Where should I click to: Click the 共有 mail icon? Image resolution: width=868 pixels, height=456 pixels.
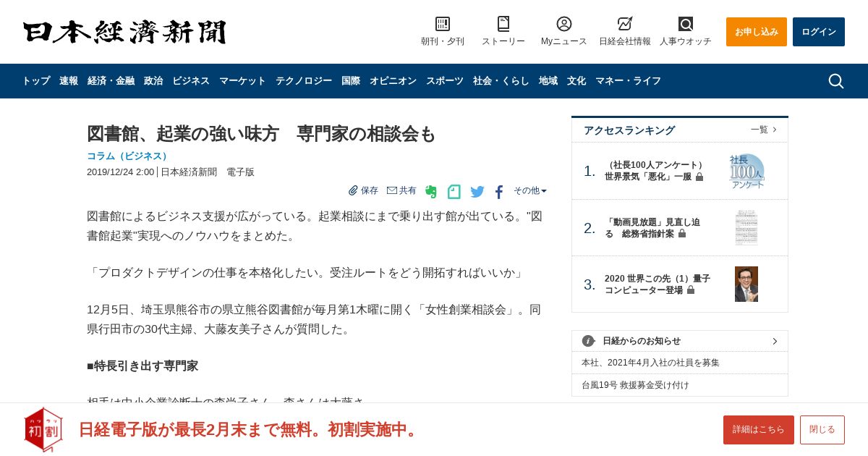(392, 190)
